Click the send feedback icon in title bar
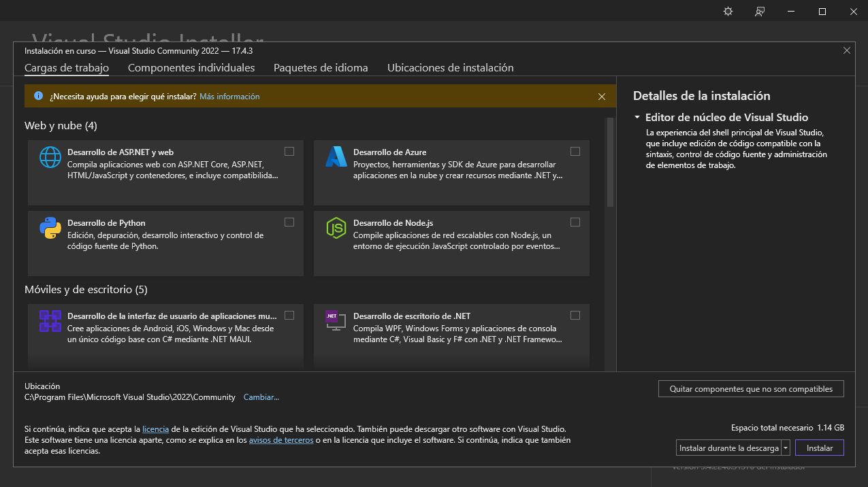Screen dimensions: 868x487 point(760,12)
